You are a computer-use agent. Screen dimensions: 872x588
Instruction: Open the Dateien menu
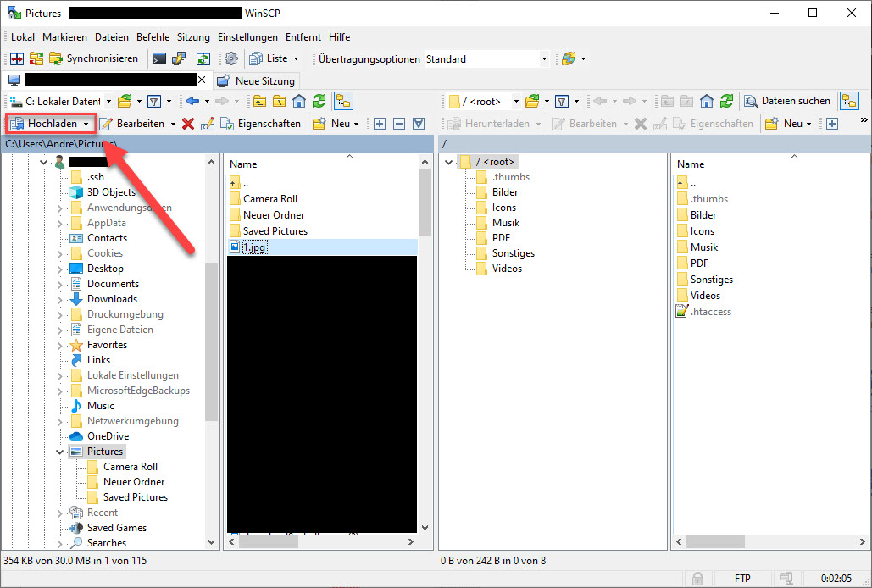click(111, 36)
